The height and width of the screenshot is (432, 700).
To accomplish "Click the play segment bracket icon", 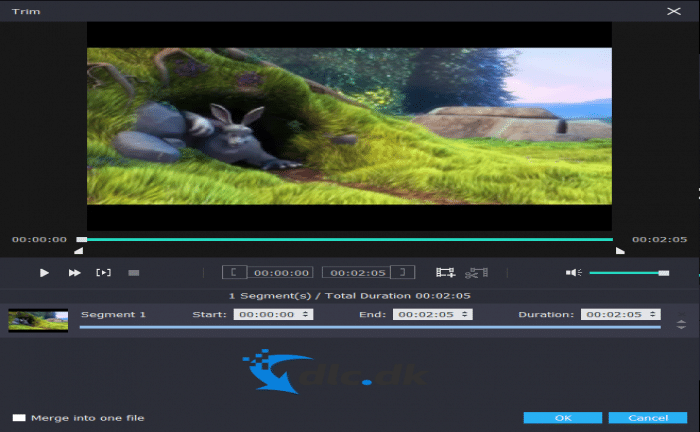I will (103, 272).
